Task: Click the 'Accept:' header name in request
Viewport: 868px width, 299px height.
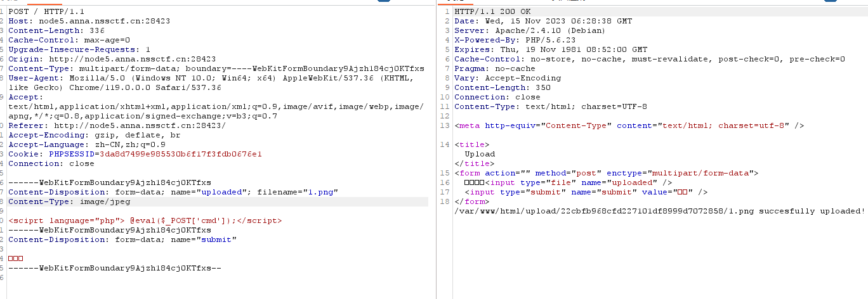Action: pos(26,97)
